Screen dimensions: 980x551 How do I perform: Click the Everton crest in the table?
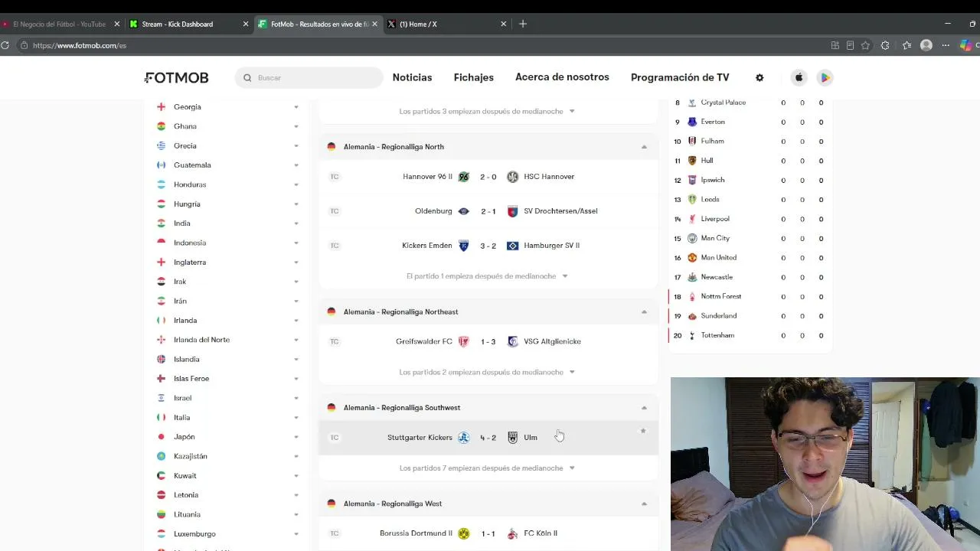click(692, 122)
